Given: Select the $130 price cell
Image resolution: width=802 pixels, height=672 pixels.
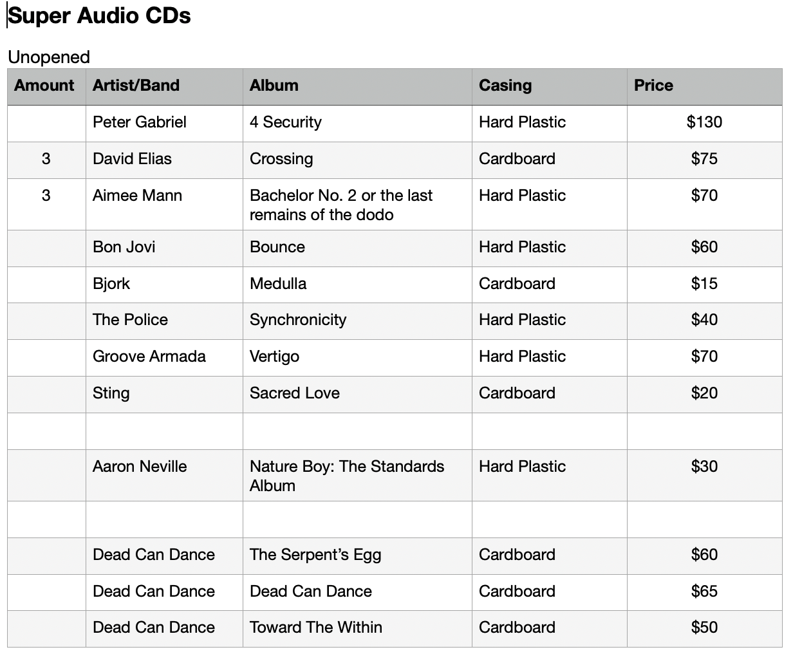Looking at the screenshot, I should [x=705, y=124].
